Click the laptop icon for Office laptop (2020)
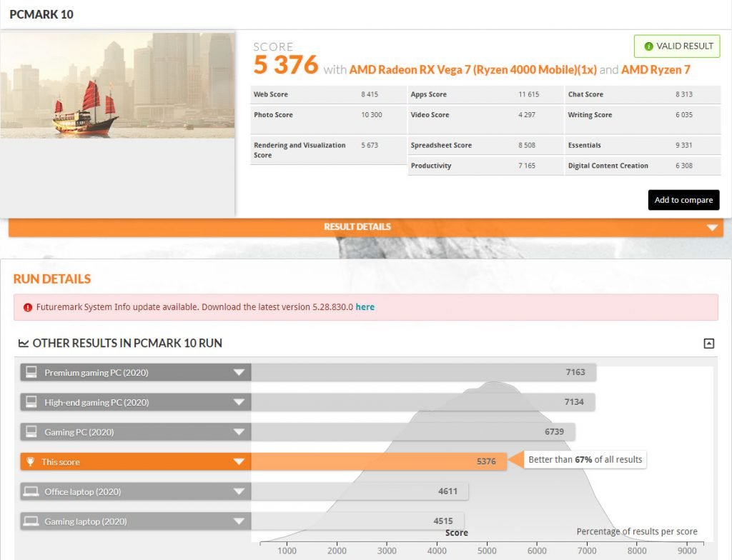Screen dimensions: 732x560 point(31,491)
